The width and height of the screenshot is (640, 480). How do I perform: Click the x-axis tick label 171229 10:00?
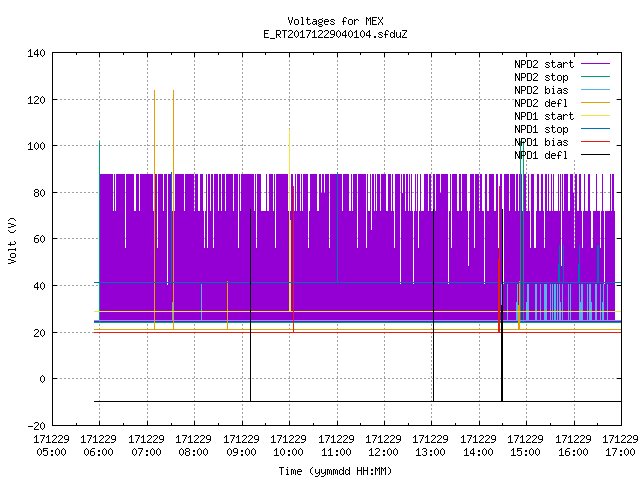289,446
